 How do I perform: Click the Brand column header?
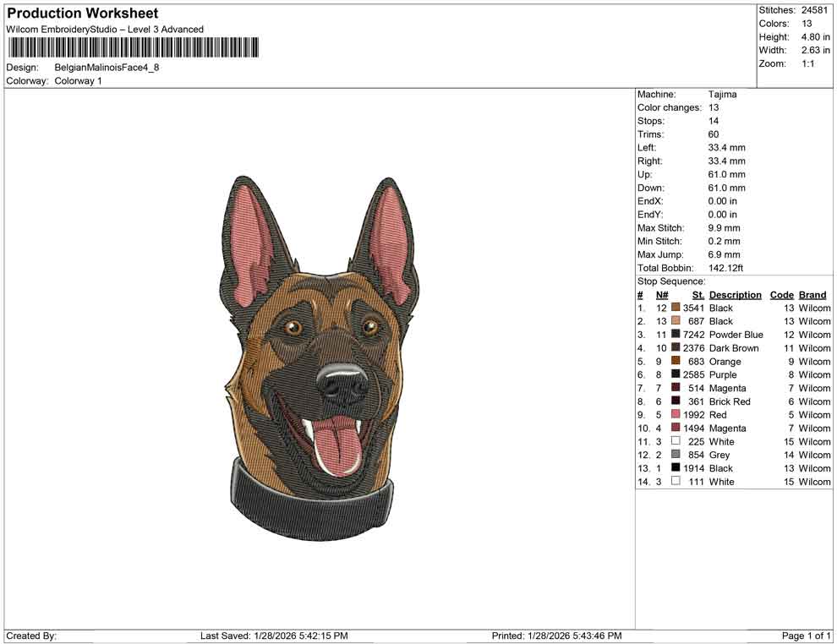coord(812,294)
